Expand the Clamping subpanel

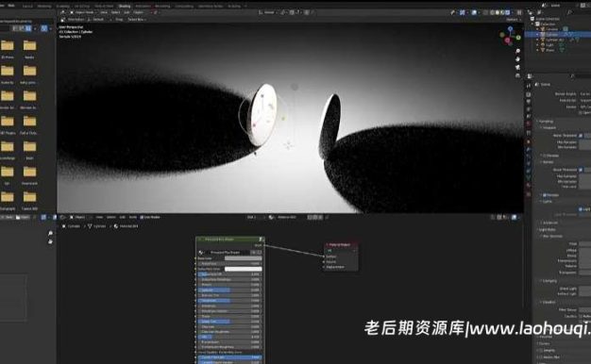[549, 280]
